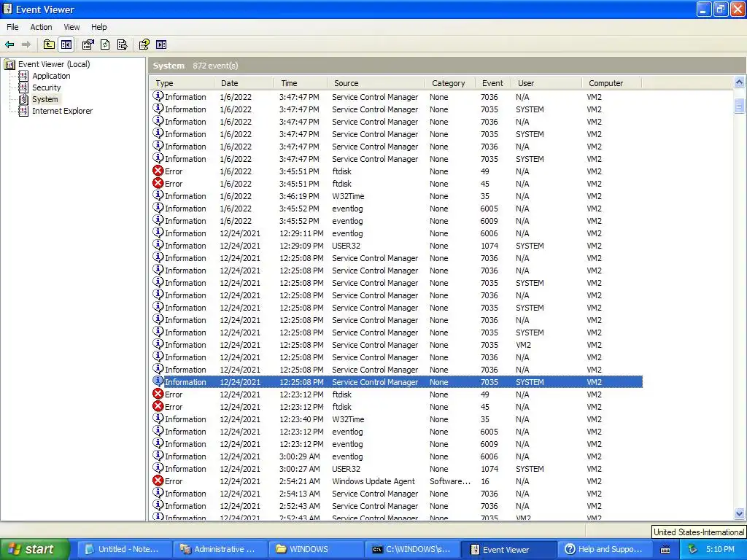Click the scroll down arrow of the event list
747x560 pixels.
tap(740, 513)
